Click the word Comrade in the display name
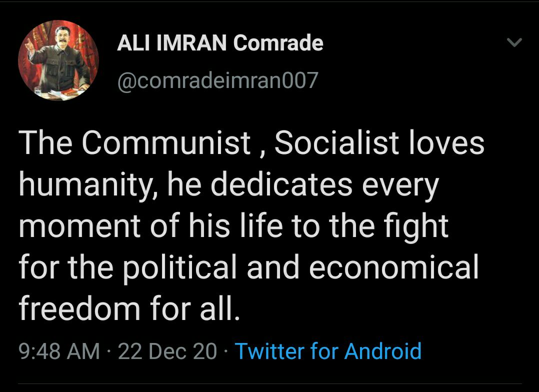Image resolution: width=539 pixels, height=392 pixels. click(x=278, y=43)
